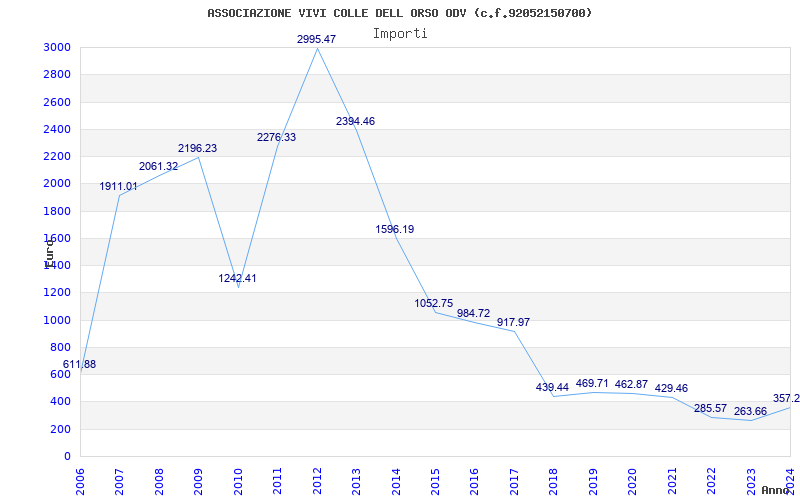Screen dimensions: 800x500
Task: Click the y-axis tick 1800
Action: (57, 211)
